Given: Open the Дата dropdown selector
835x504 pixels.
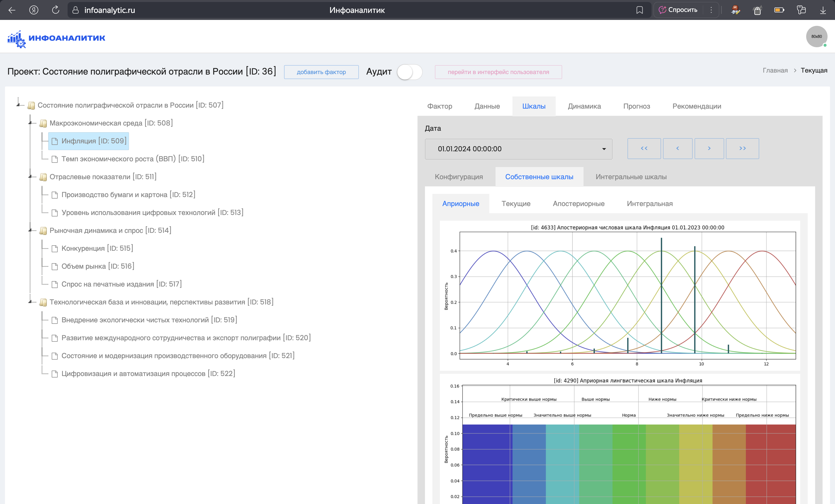Looking at the screenshot, I should tap(518, 149).
